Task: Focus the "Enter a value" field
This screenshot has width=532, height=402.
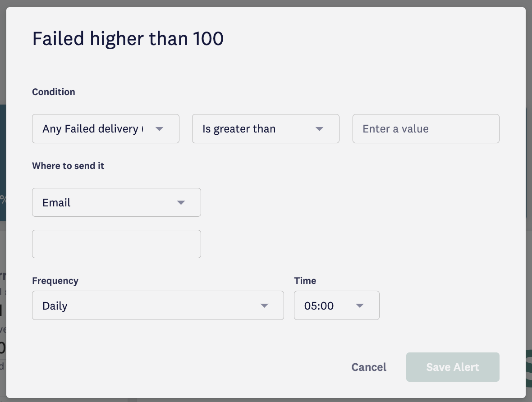Action: tap(426, 128)
